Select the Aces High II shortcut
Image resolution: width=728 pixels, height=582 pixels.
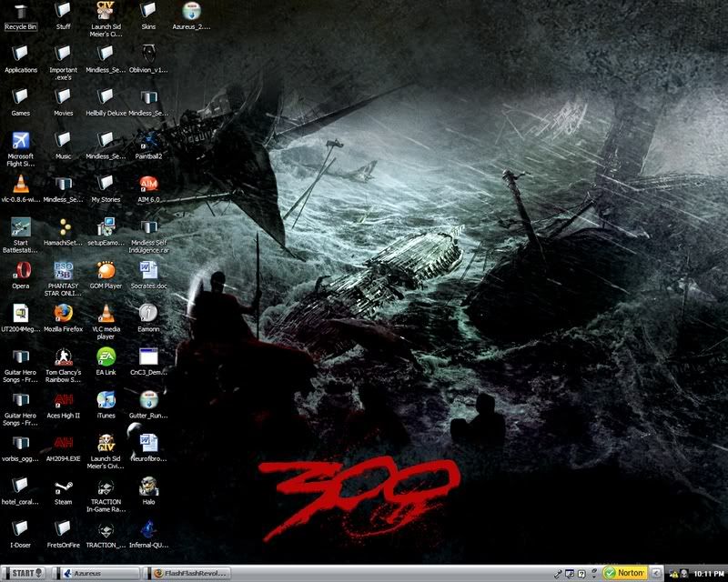(63, 400)
